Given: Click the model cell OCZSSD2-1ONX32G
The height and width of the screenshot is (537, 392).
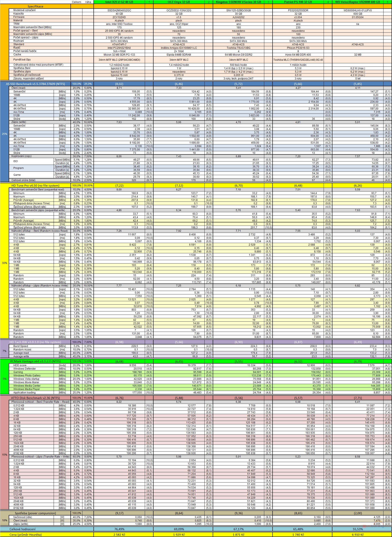Looking at the screenshot, I should point(179,10).
